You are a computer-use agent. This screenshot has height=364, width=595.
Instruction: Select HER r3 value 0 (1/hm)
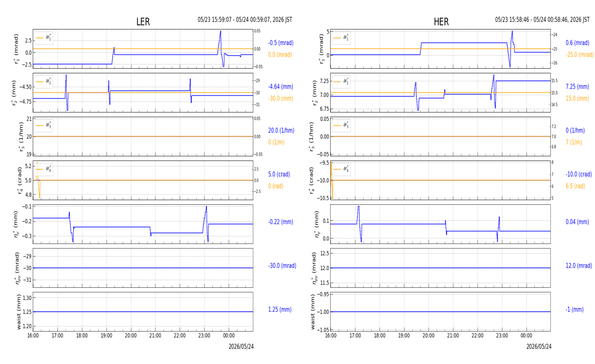(x=575, y=131)
